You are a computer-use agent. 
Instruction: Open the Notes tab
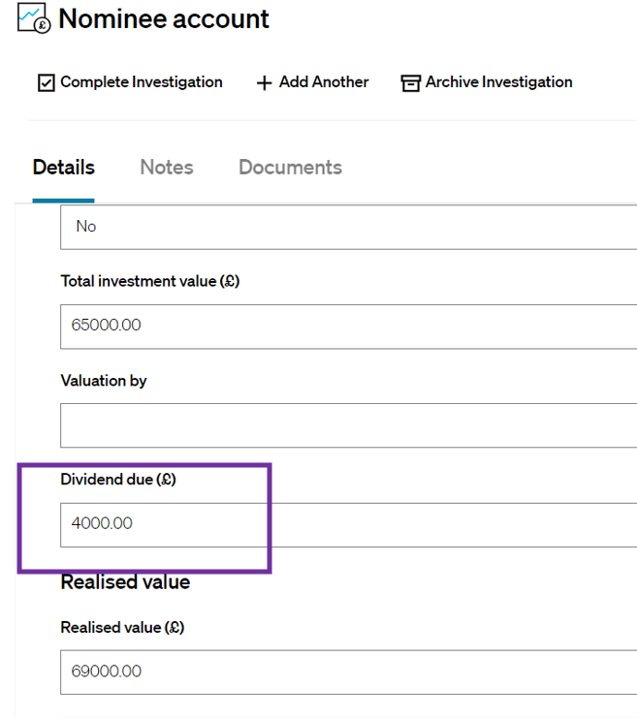pos(167,168)
